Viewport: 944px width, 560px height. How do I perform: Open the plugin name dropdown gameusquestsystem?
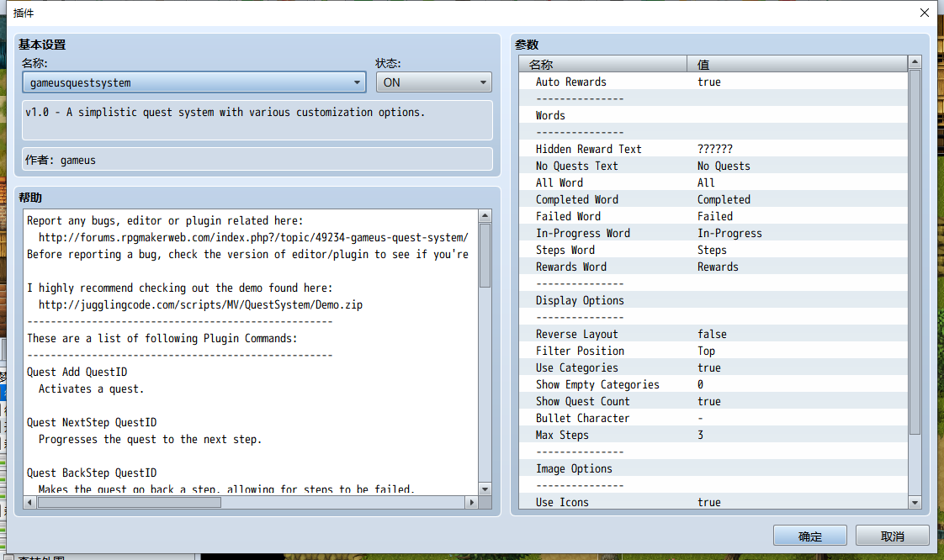[x=194, y=82]
